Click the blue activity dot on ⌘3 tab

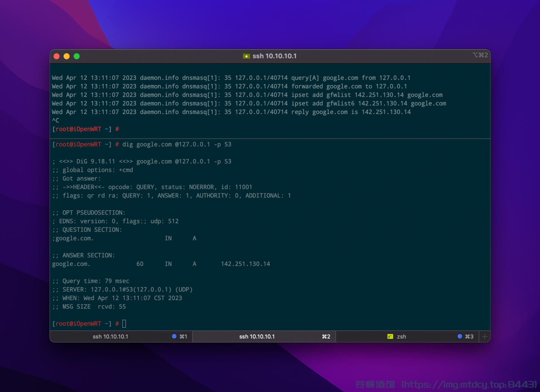tap(460, 336)
